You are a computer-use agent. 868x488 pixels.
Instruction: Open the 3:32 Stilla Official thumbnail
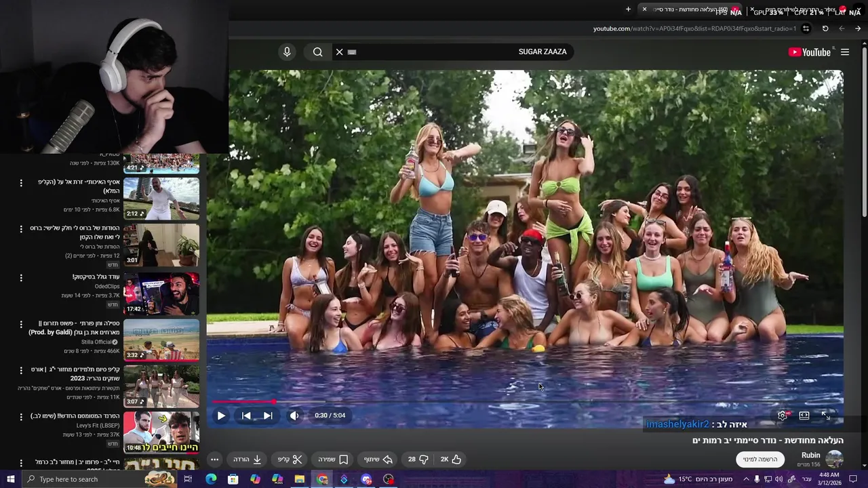161,340
